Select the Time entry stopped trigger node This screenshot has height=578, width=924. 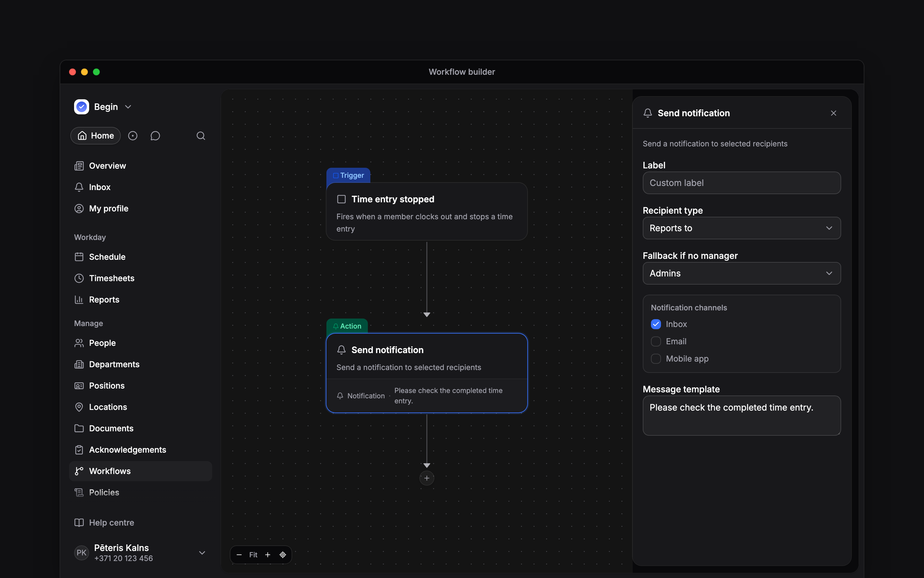427,211
